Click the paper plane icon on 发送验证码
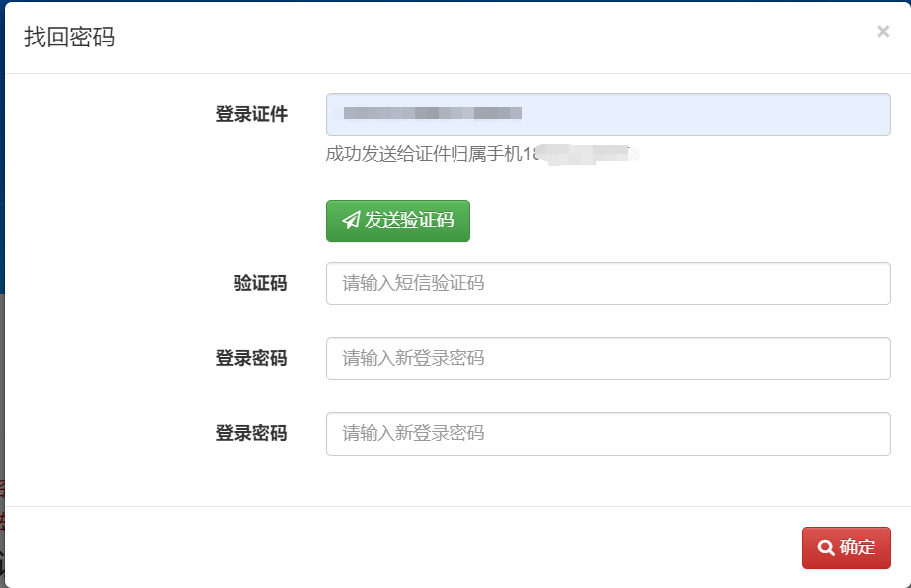 pyautogui.click(x=351, y=220)
